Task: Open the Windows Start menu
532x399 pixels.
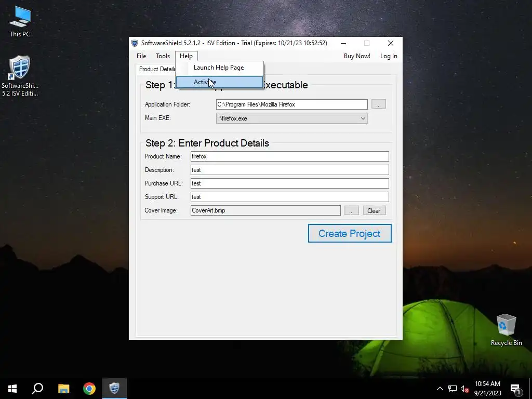Action: tap(12, 389)
